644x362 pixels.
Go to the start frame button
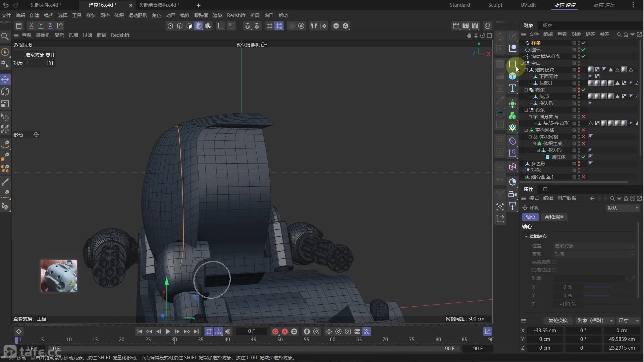(x=140, y=331)
